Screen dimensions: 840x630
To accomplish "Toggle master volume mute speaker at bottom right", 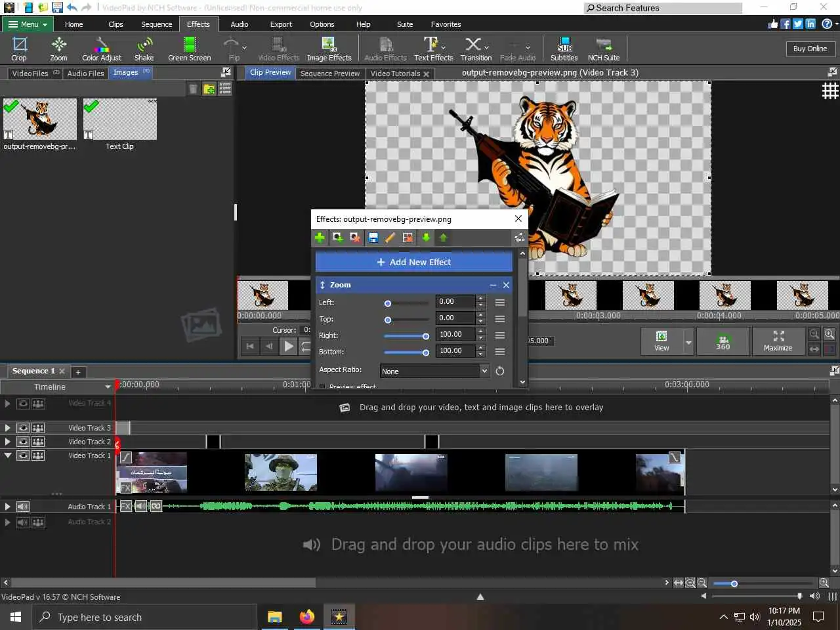I will coord(814,596).
